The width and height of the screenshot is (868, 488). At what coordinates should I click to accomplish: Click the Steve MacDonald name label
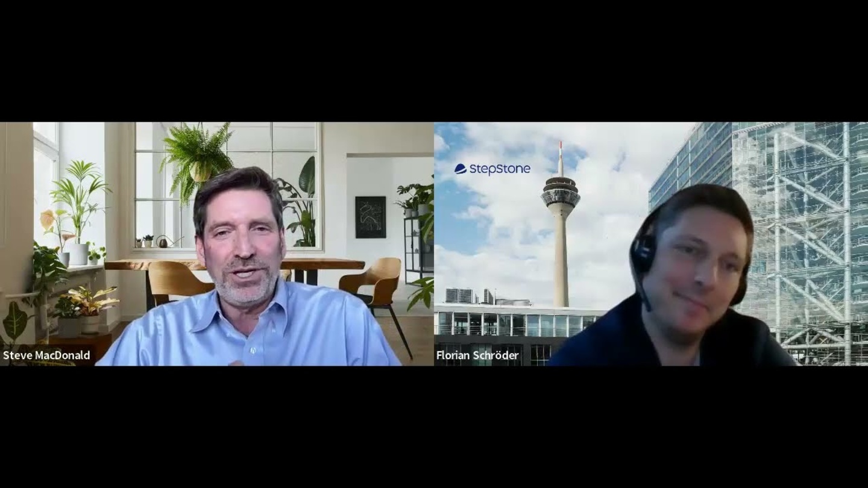point(46,355)
